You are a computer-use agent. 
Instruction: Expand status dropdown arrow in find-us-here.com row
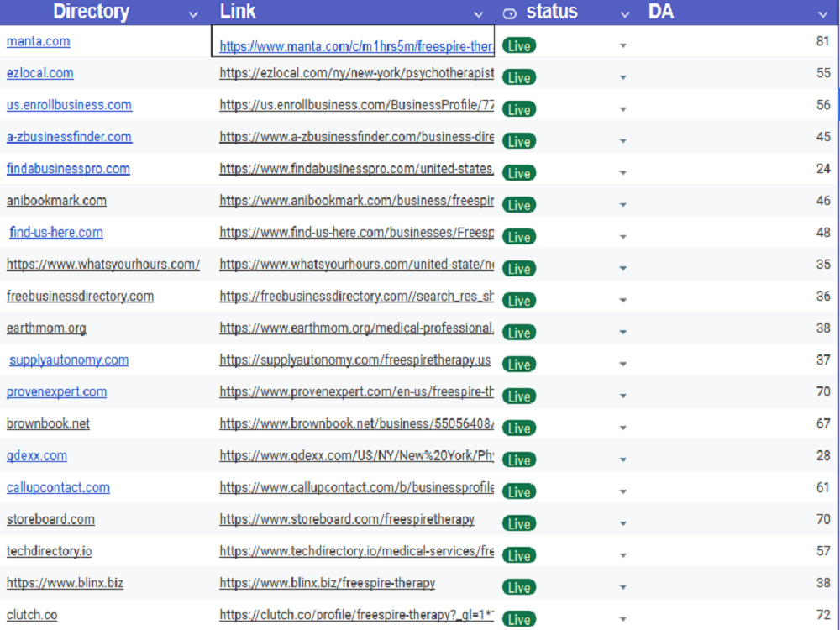tap(622, 237)
